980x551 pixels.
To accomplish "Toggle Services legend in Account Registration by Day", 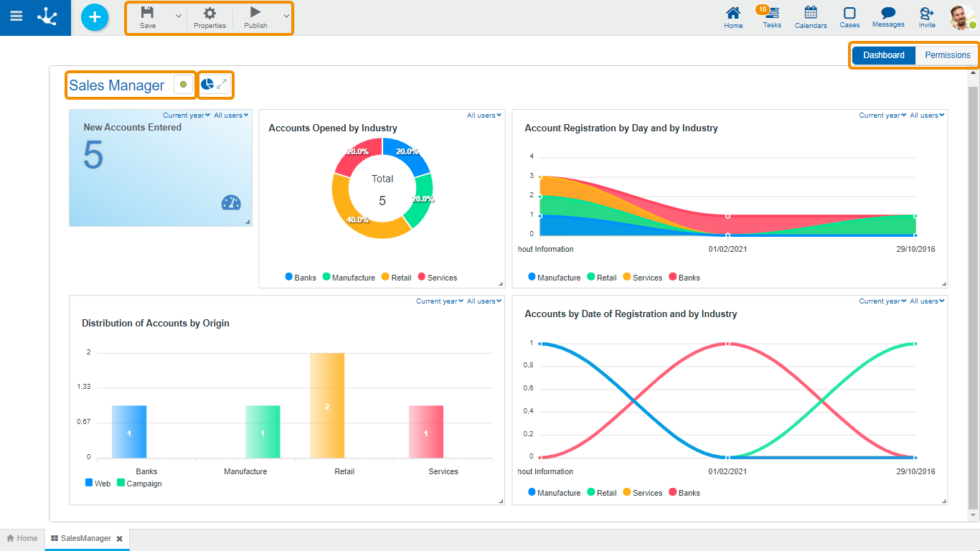I will point(643,277).
